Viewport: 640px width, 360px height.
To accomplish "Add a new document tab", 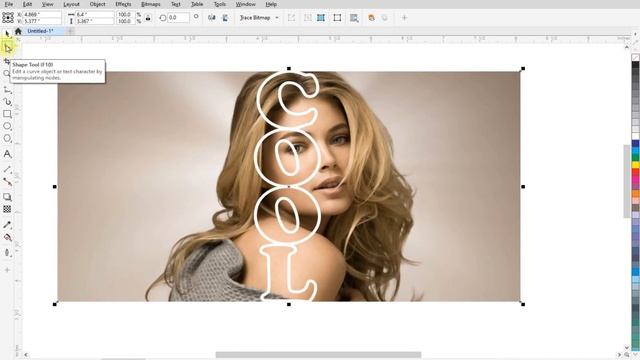I will click(70, 31).
